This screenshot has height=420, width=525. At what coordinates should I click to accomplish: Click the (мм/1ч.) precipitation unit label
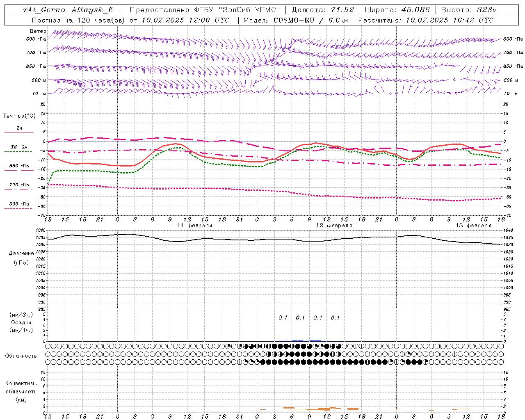(x=21, y=330)
